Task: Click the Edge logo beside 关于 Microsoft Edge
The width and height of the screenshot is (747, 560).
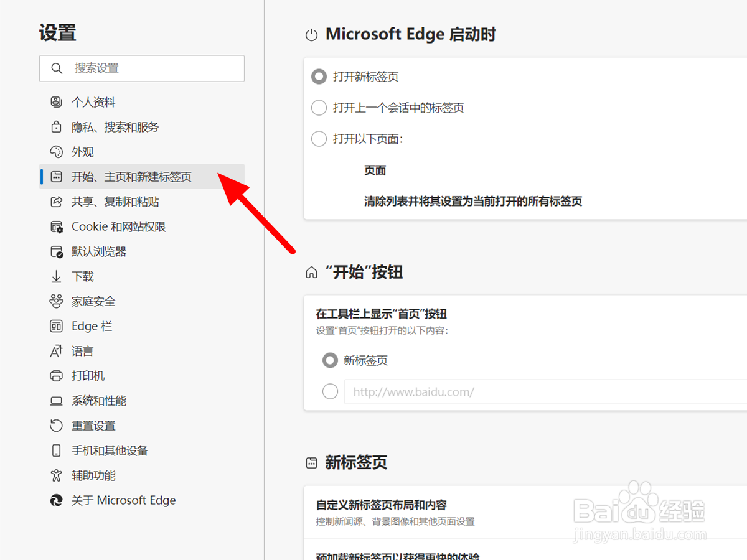Action: tap(57, 500)
